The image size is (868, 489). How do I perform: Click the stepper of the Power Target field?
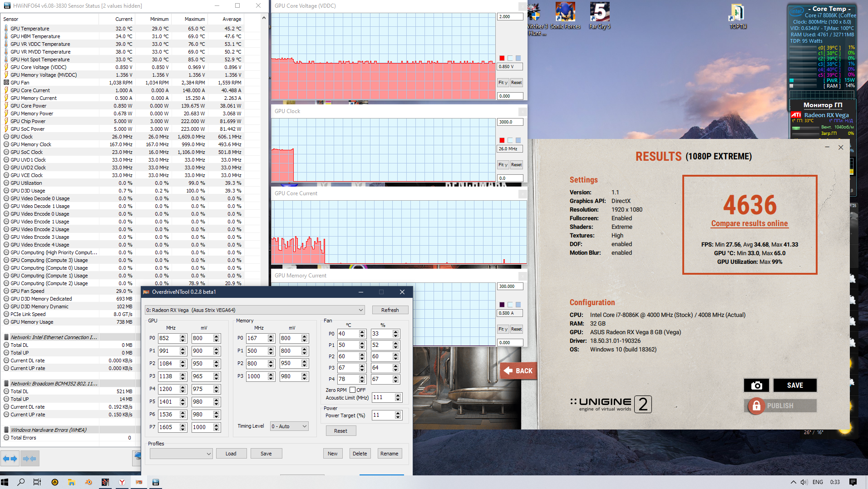(398, 415)
